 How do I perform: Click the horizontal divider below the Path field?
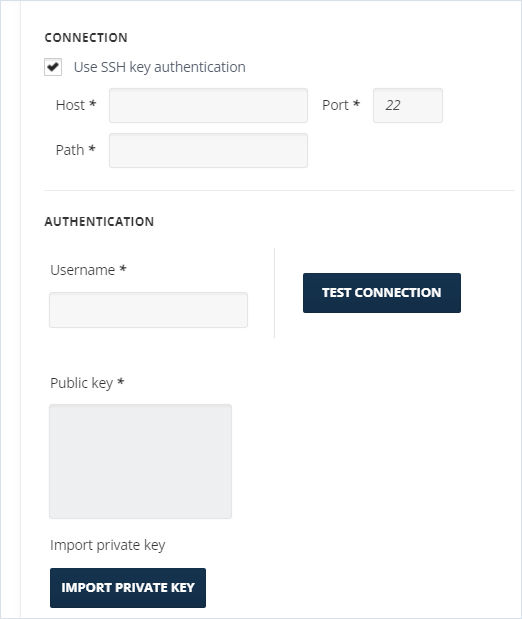pyautogui.click(x=279, y=190)
